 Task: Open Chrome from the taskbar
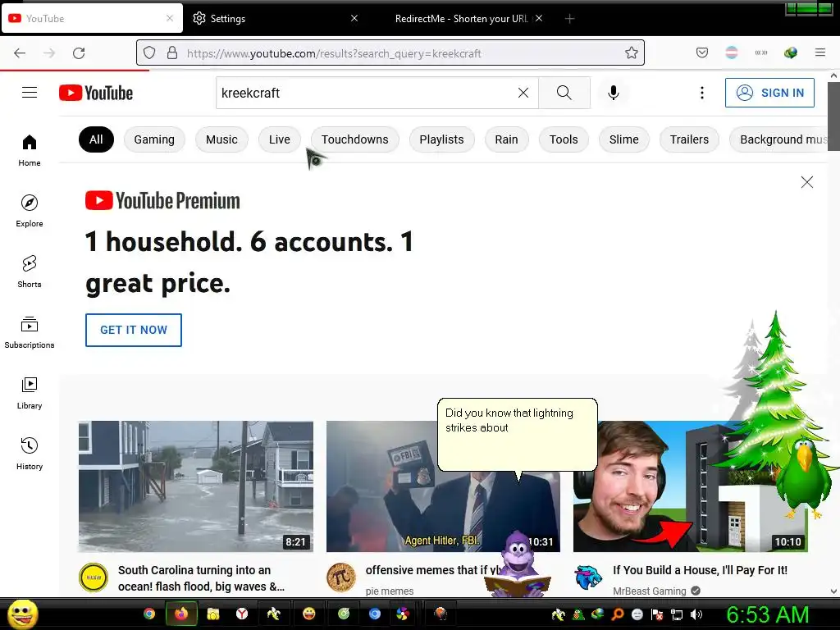point(149,614)
